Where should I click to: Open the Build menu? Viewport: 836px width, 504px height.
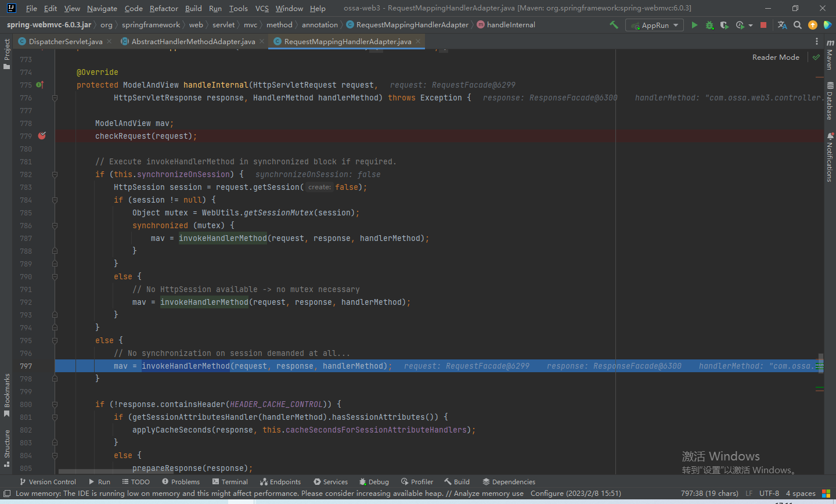193,8
